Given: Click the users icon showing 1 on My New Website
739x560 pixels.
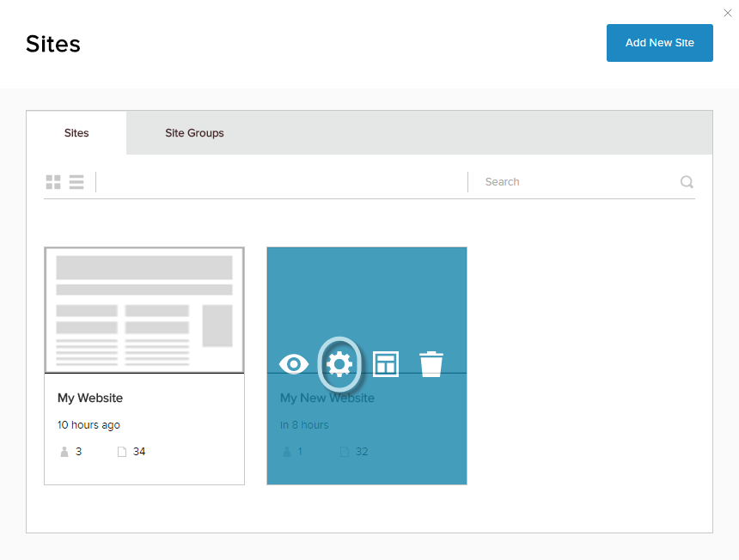Looking at the screenshot, I should pyautogui.click(x=287, y=452).
